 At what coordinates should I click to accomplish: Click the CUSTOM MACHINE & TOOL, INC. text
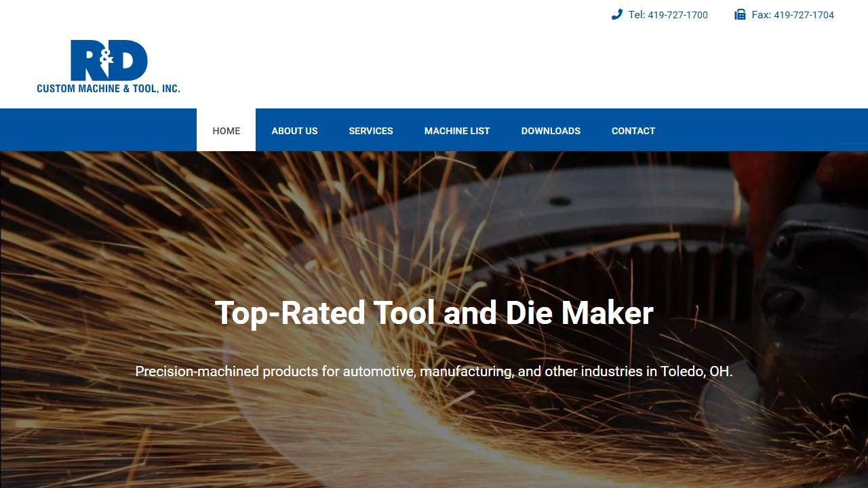[x=108, y=88]
